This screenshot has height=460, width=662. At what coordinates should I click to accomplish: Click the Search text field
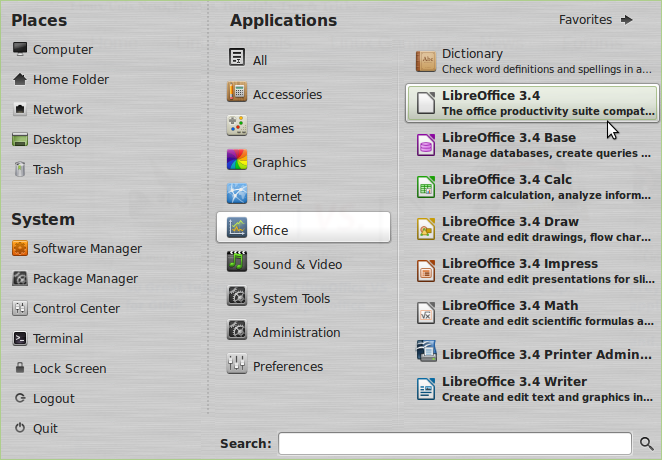pos(455,444)
